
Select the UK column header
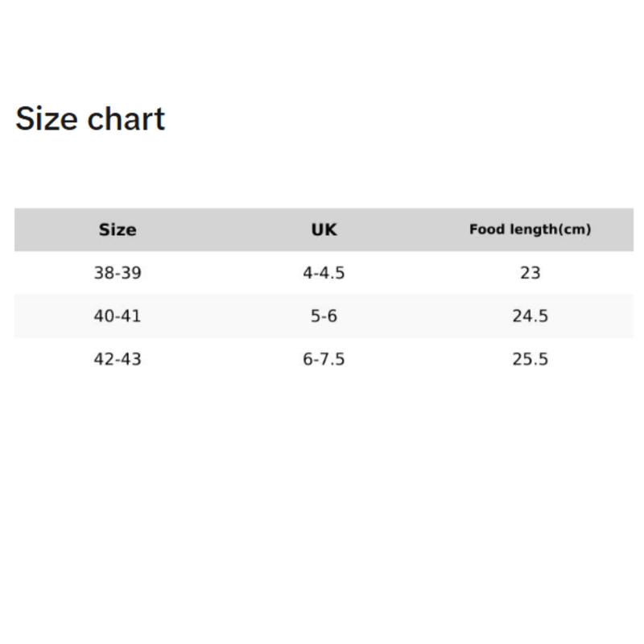[324, 229]
